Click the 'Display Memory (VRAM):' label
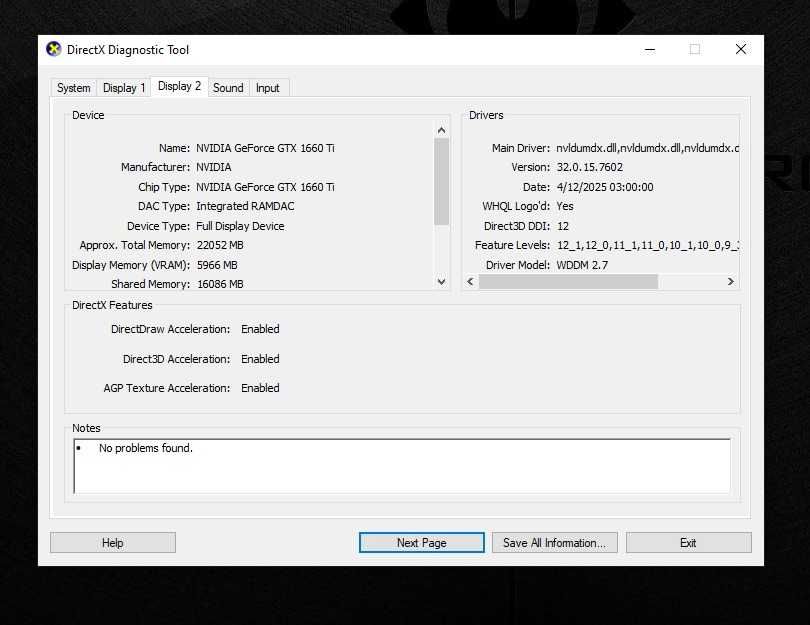810x625 pixels. [x=131, y=265]
